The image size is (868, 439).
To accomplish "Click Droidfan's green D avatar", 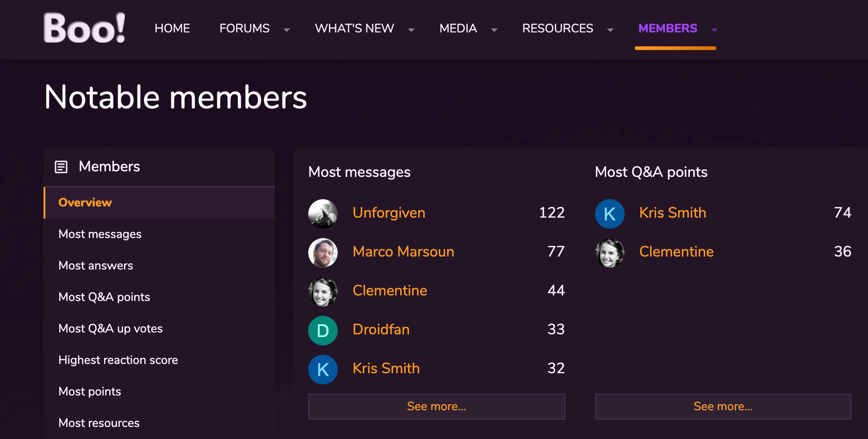I will pyautogui.click(x=323, y=330).
